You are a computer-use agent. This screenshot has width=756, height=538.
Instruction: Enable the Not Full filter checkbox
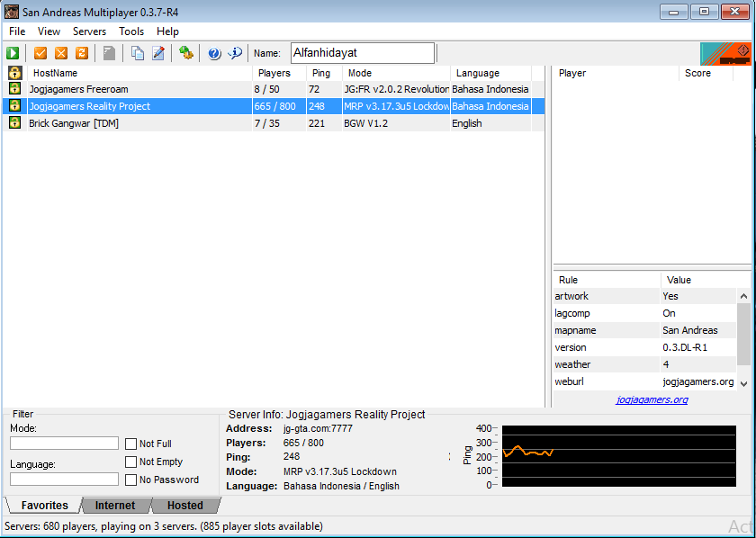tap(130, 444)
